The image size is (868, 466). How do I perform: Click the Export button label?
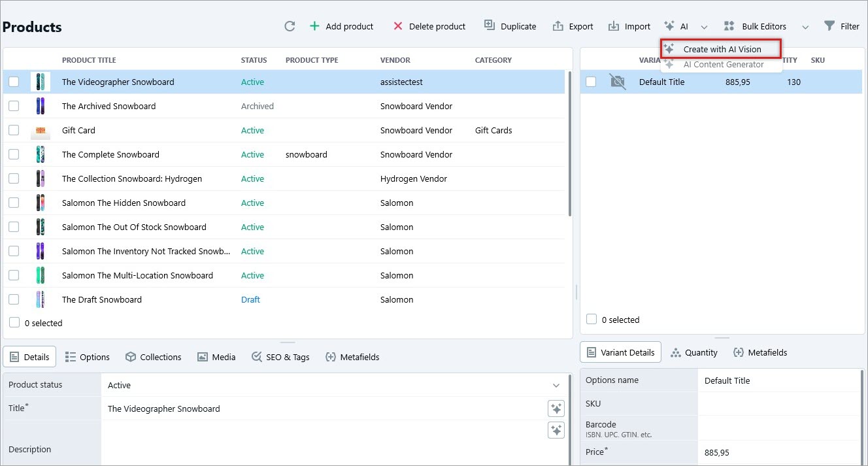point(581,27)
